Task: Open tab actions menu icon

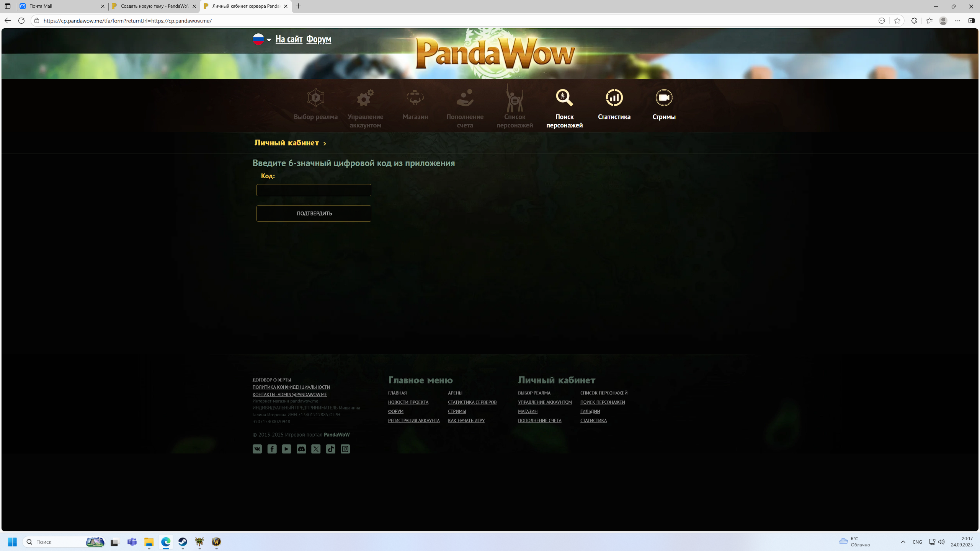Action: click(x=8, y=6)
